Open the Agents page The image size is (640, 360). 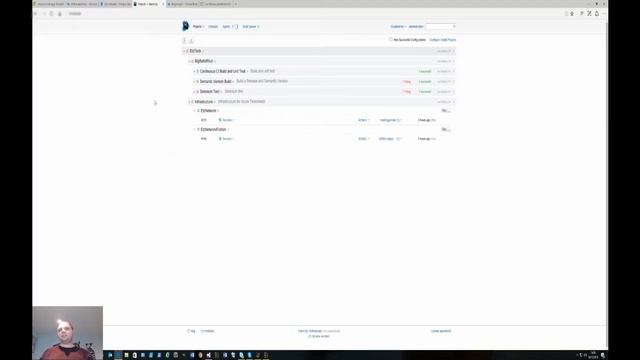227,27
